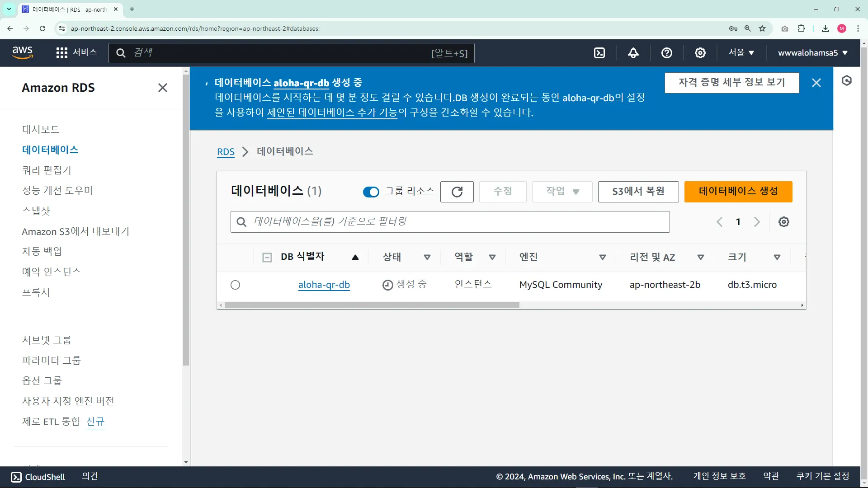Viewport: 868px width, 488px height.
Task: Go to 스냅샷 in sidebar menu
Action: (36, 211)
